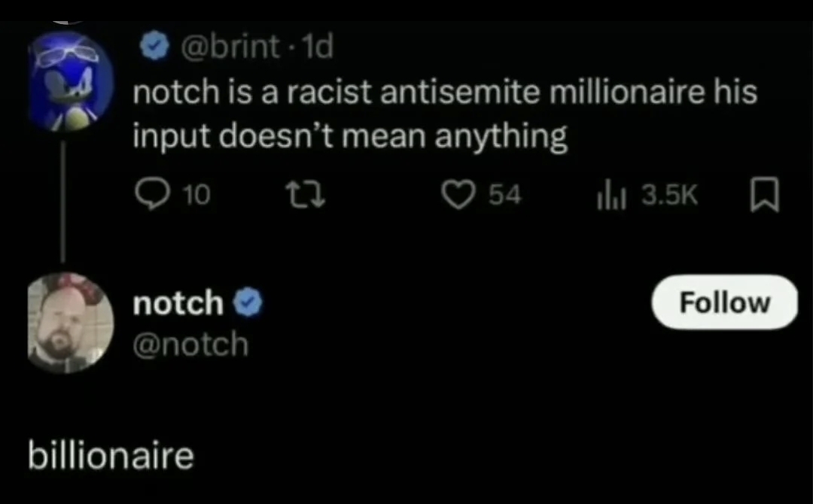The height and width of the screenshot is (504, 813).
Task: Click the 54 likes count
Action: click(504, 196)
